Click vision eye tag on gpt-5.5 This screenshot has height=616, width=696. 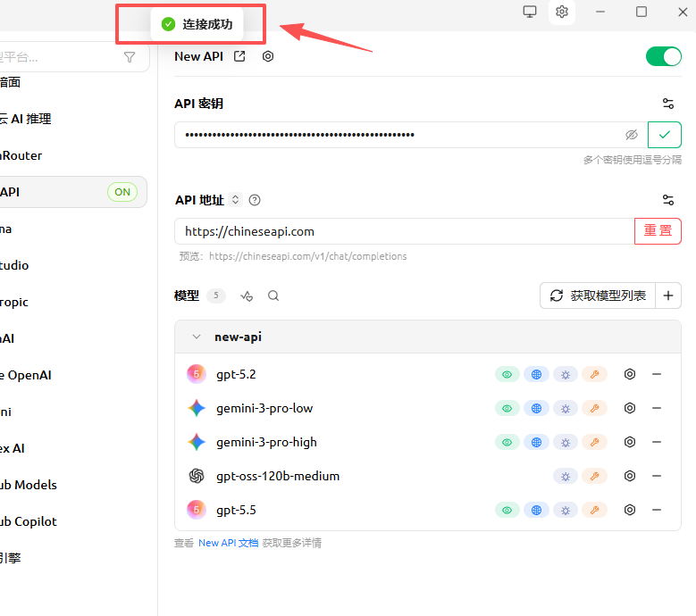(507, 511)
